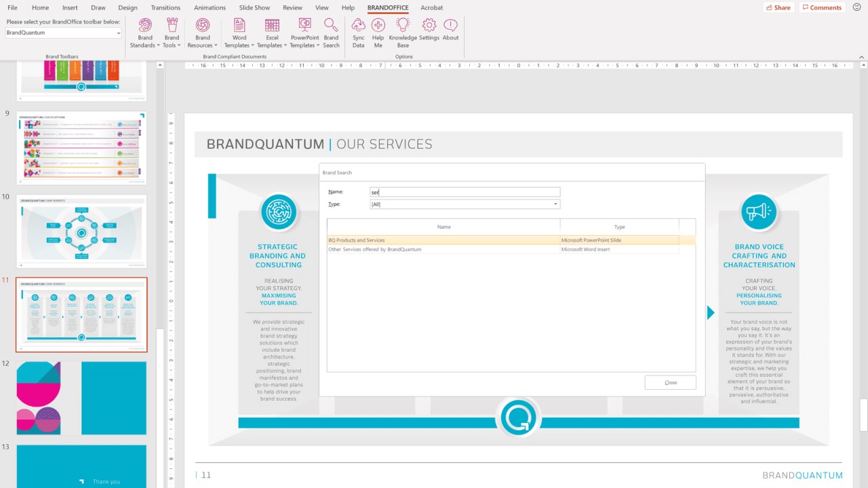The width and height of the screenshot is (868, 488).
Task: Click the slide title BRANDQUANTUM | OUR SERVICES
Action: 319,144
